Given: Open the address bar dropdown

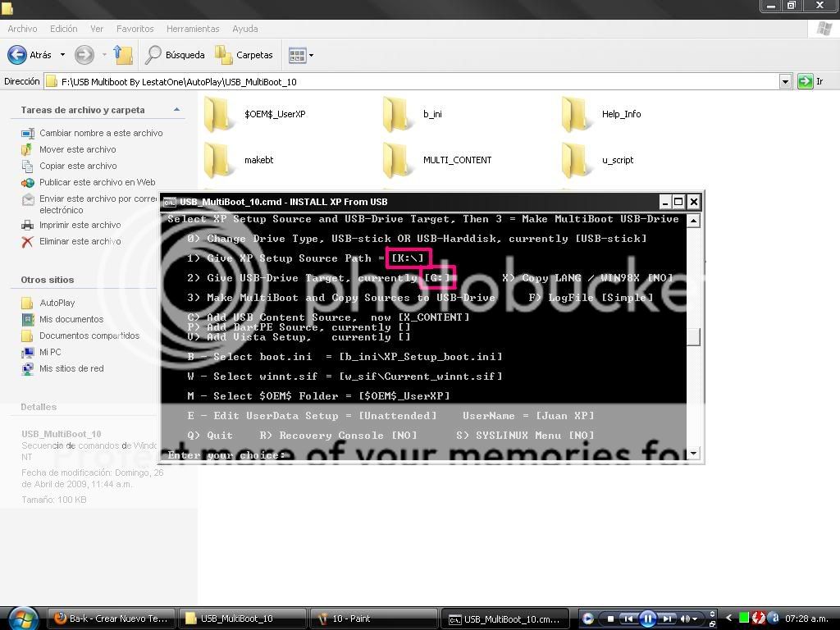Looking at the screenshot, I should click(x=785, y=82).
